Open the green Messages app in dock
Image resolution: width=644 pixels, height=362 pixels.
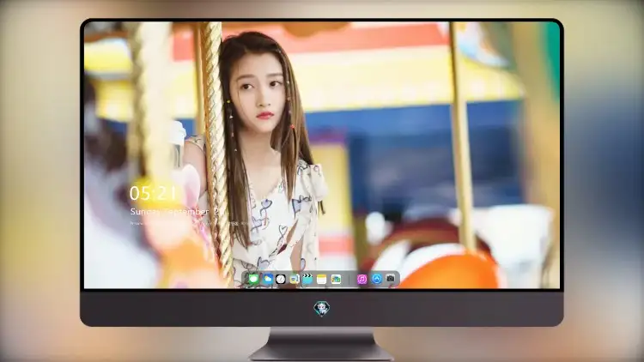coord(253,279)
